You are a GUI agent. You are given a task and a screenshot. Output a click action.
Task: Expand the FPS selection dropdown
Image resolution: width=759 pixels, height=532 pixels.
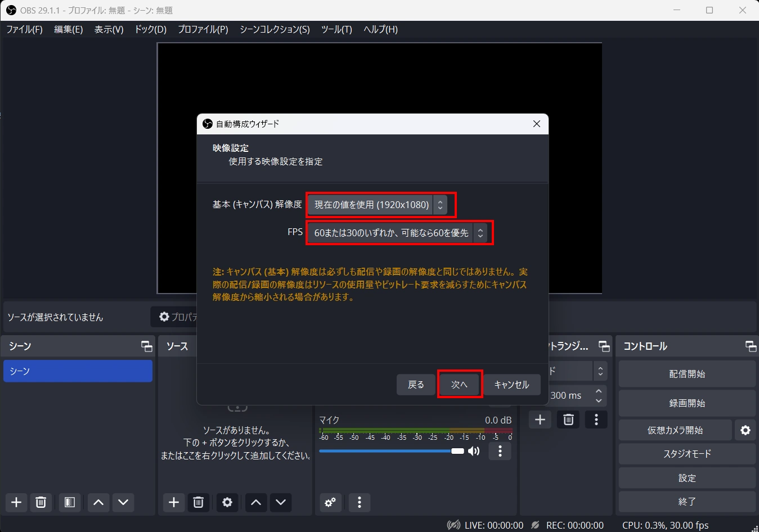tap(397, 233)
